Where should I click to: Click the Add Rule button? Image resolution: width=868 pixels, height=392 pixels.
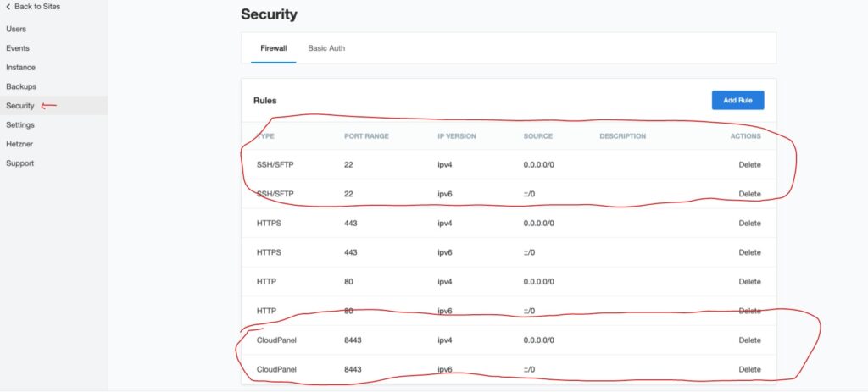click(x=737, y=100)
